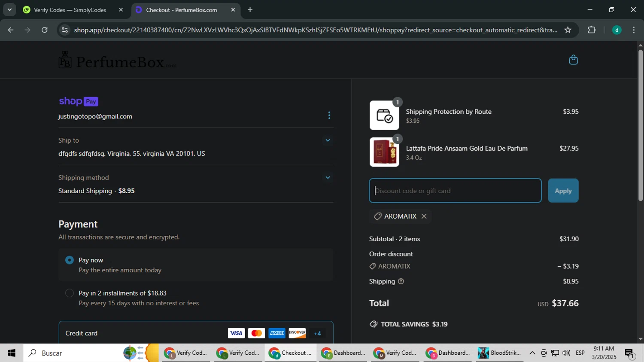Image resolution: width=644 pixels, height=362 pixels.
Task: Expand the Shipping method section
Action: 328,178
